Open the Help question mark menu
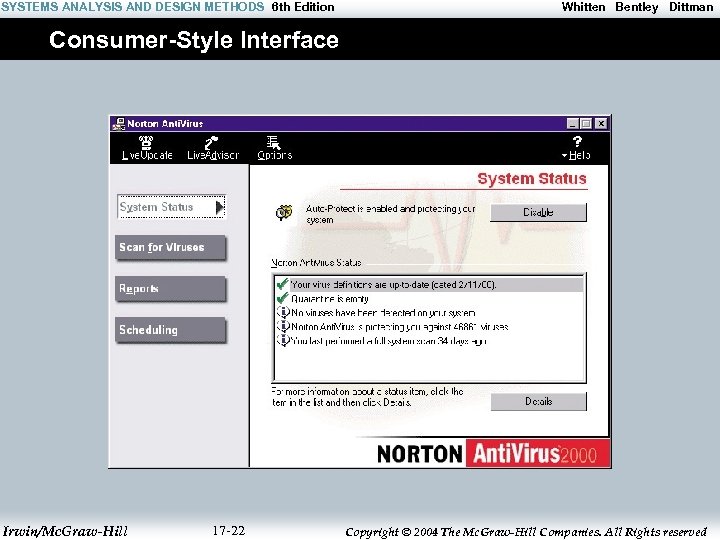 (577, 148)
